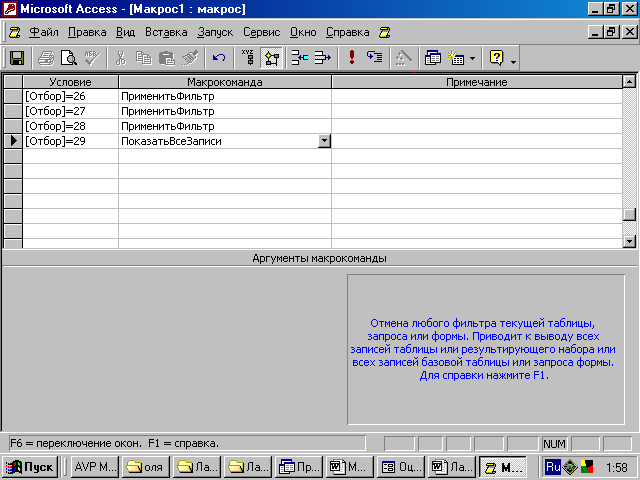The height and width of the screenshot is (480, 640).
Task: Open Print Preview from the toolbar
Action: 69,58
